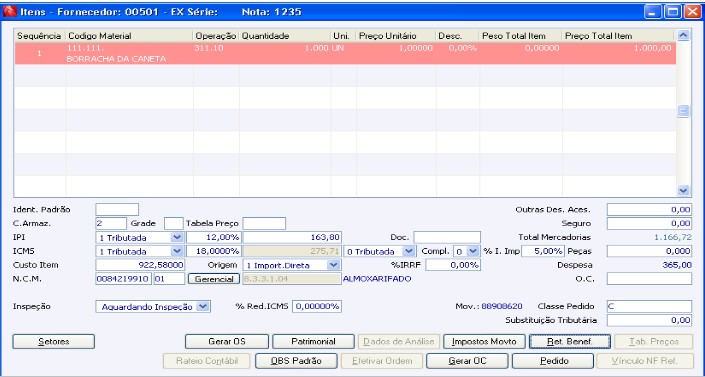The width and height of the screenshot is (705, 377).
Task: Open OBS Padrão
Action: (296, 361)
